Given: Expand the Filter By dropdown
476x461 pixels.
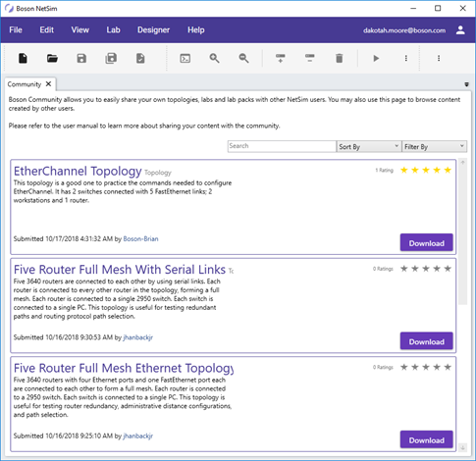Looking at the screenshot, I should (x=434, y=146).
